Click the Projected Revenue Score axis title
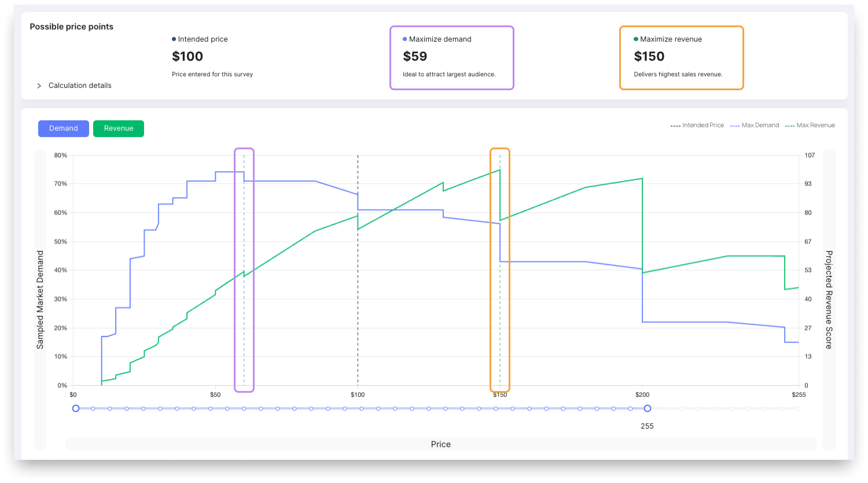 829,300
